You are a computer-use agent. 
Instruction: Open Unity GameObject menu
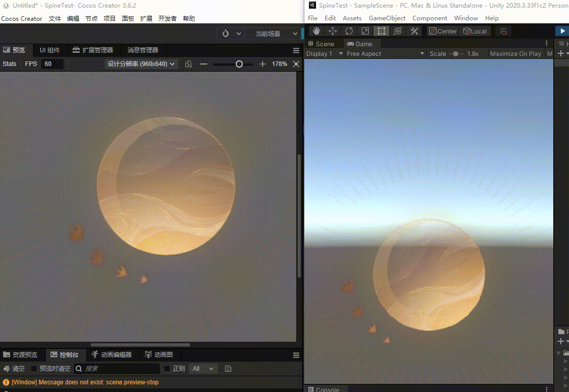pos(387,18)
